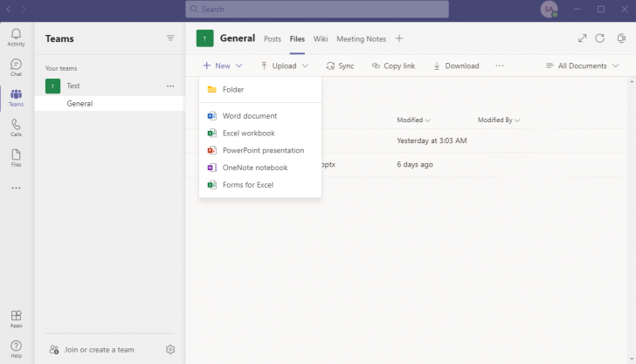
Task: Create a new Folder
Action: click(260, 90)
